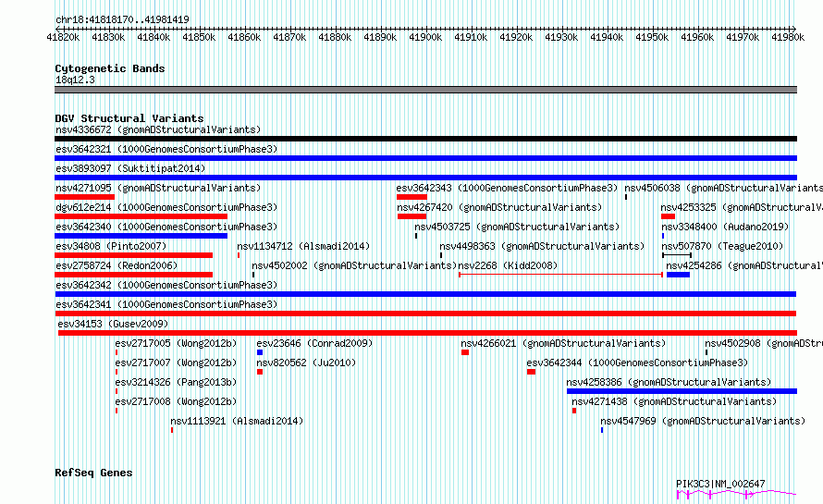Viewport: 823px width, 504px height.
Task: Click the esv3893097 (Suktitipat2014) label
Action: point(130,168)
